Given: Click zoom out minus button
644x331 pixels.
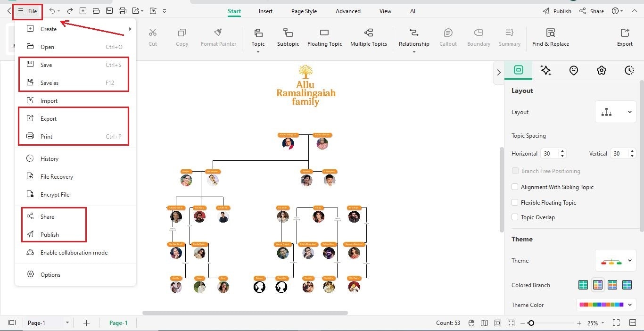Looking at the screenshot, I should click(523, 323).
